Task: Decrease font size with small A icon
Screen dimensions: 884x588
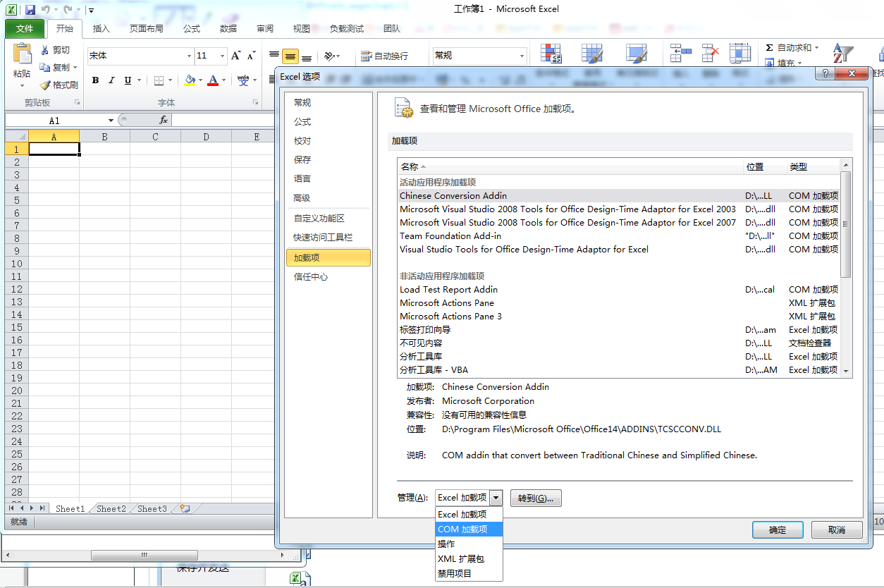Action: coord(251,56)
